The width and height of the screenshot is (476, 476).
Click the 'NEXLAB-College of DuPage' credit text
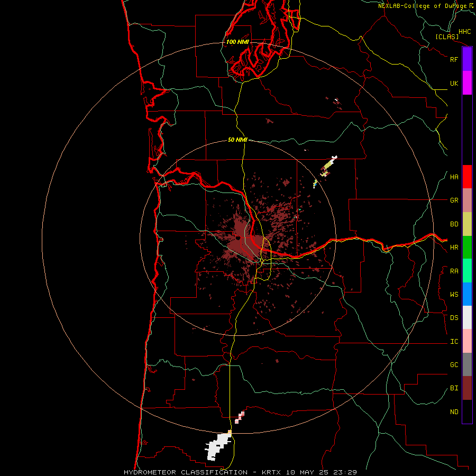422,6
